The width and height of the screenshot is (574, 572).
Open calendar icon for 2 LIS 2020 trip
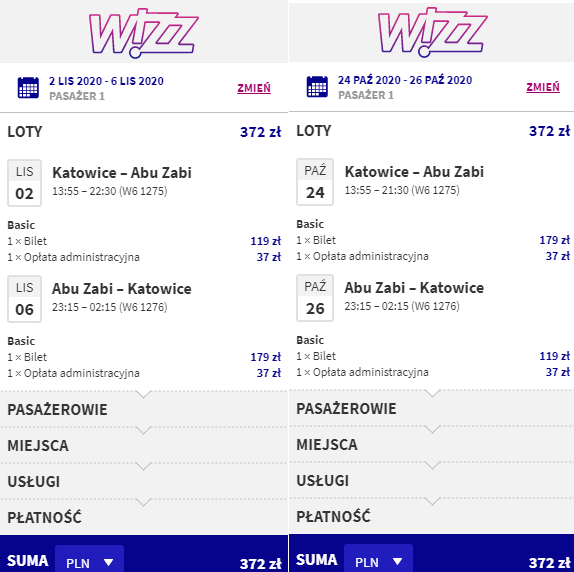pos(28,88)
